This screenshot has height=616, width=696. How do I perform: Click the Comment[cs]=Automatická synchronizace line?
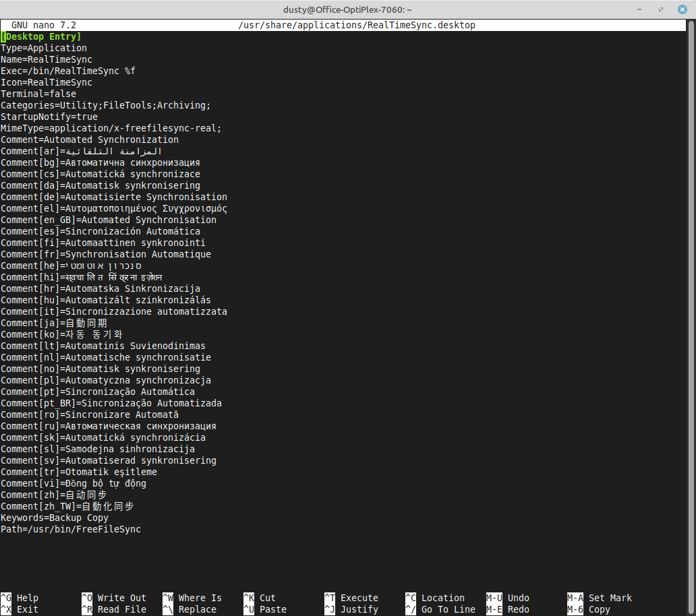100,174
